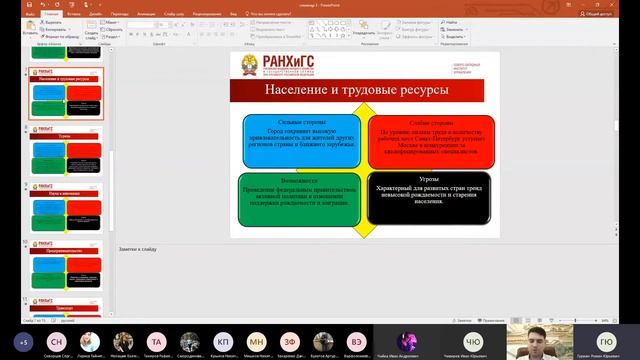Switch to Slide Sorter view icon

528,321
